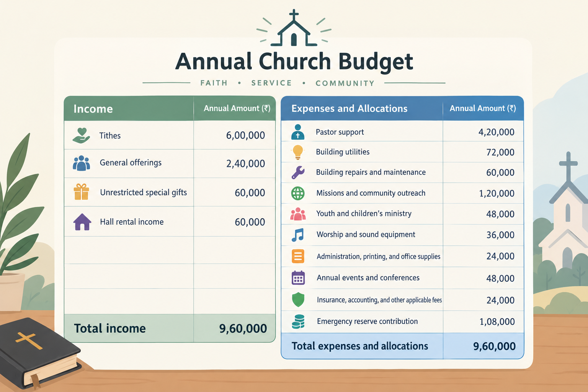Screen dimensions: 588x392
Task: Click the Youth ministry amount 48,000
Action: 500,214
